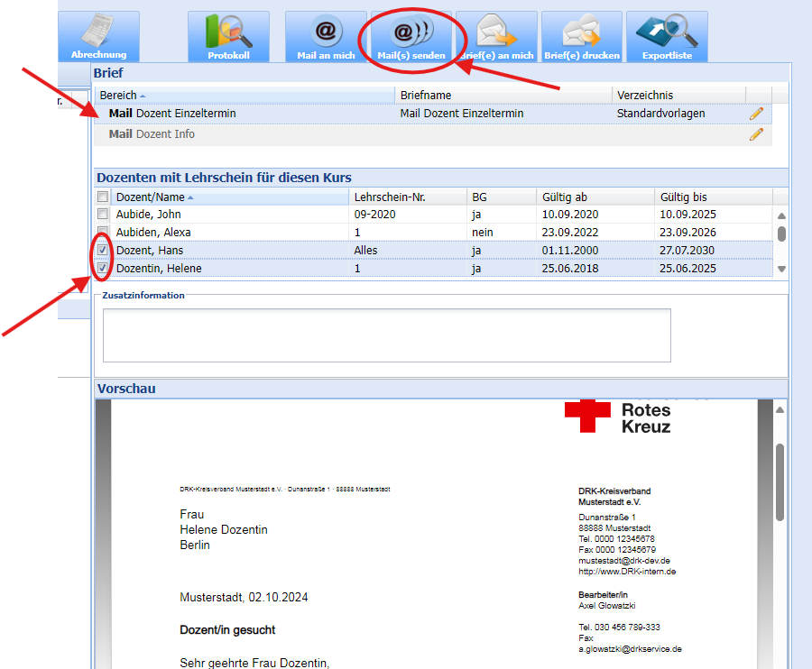This screenshot has height=669, width=812.
Task: Click into the Zusatzinformation text field
Action: pyautogui.click(x=386, y=335)
